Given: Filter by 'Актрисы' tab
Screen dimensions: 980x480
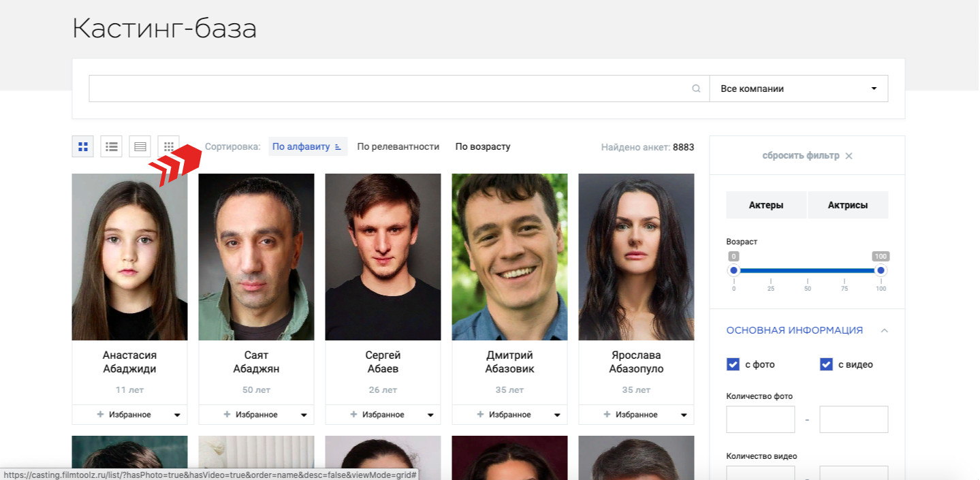Looking at the screenshot, I should point(848,205).
